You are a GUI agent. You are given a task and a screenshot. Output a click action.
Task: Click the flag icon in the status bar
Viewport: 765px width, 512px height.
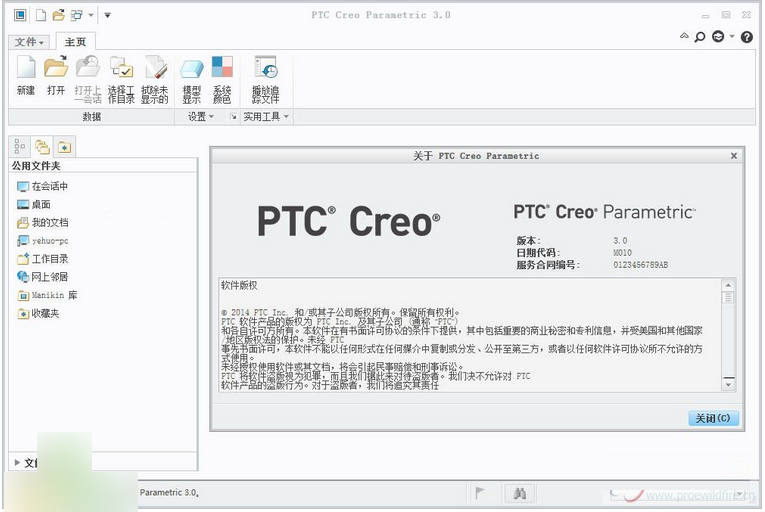480,493
